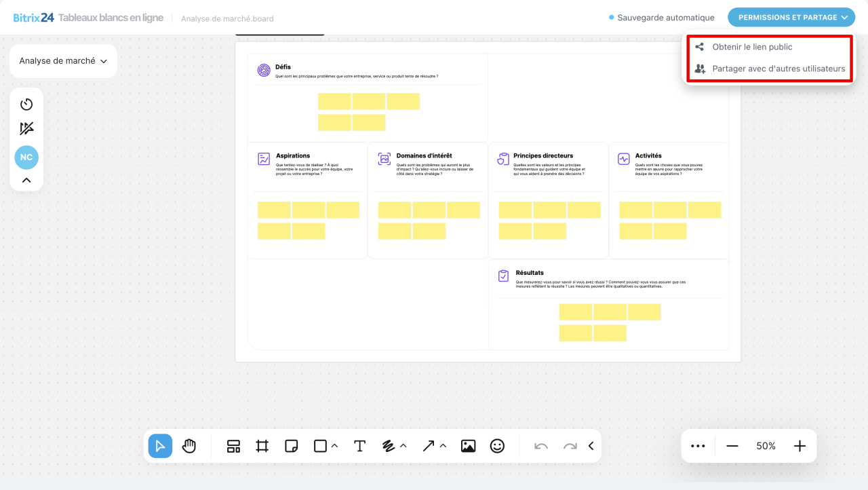Viewport: 868px width, 490px height.
Task: Toggle collaborator cursors visibility
Action: (x=26, y=129)
